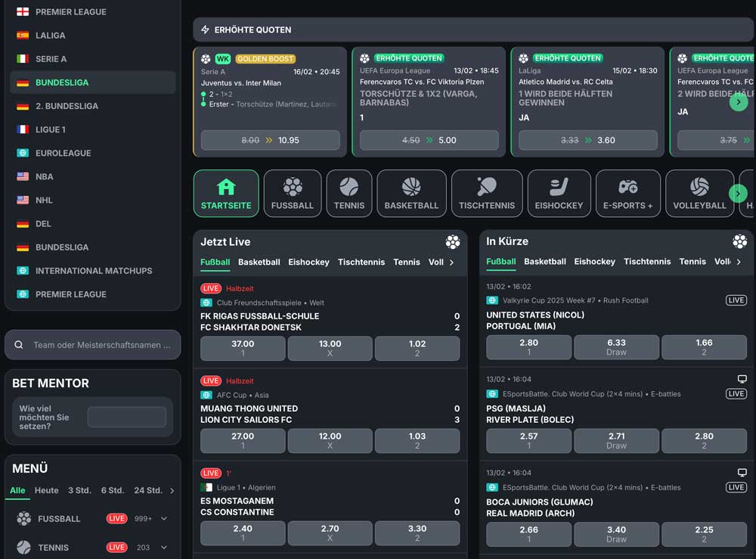
Task: Show more sport category tiles
Action: tap(738, 194)
